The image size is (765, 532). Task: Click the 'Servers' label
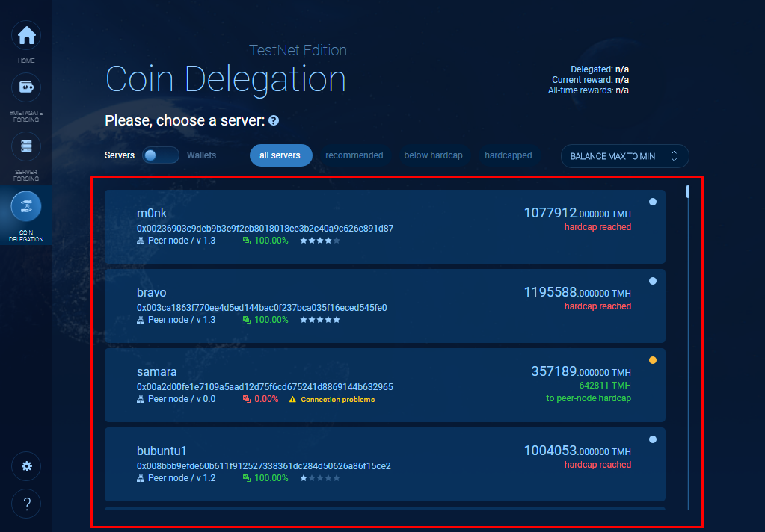click(120, 155)
